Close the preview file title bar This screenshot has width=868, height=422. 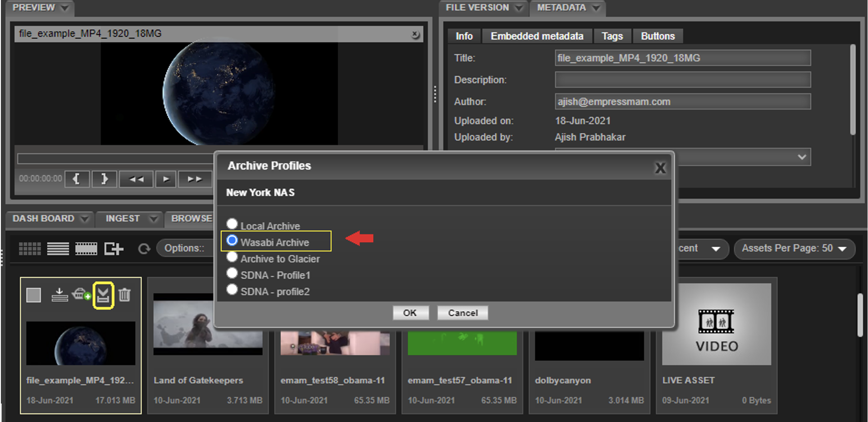415,34
